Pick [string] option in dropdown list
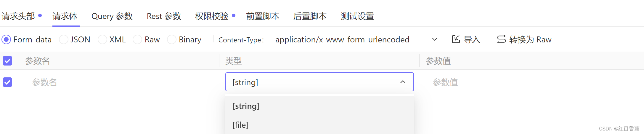The image size is (644, 134). (x=246, y=106)
